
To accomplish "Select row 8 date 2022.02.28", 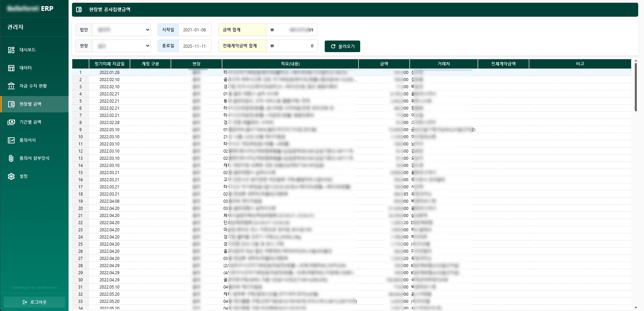I will [109, 123].
